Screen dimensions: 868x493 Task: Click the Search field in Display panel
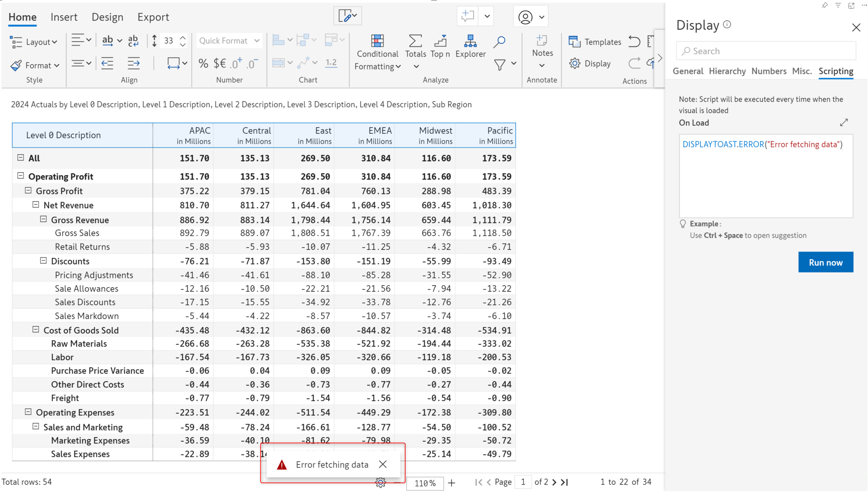click(x=766, y=51)
